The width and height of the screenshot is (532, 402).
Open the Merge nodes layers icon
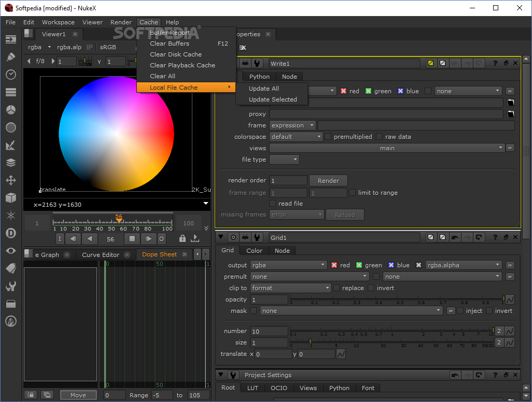11,163
